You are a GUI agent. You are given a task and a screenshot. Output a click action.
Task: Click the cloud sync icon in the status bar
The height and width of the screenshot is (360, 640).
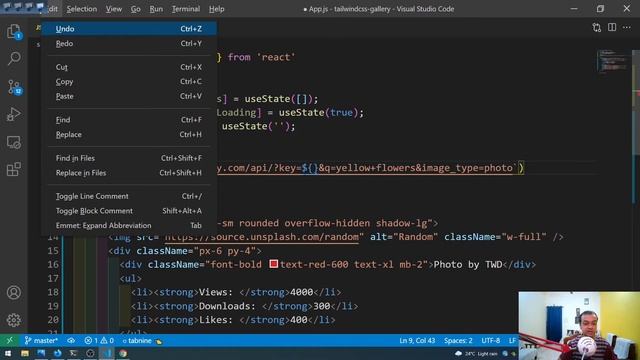click(71, 340)
